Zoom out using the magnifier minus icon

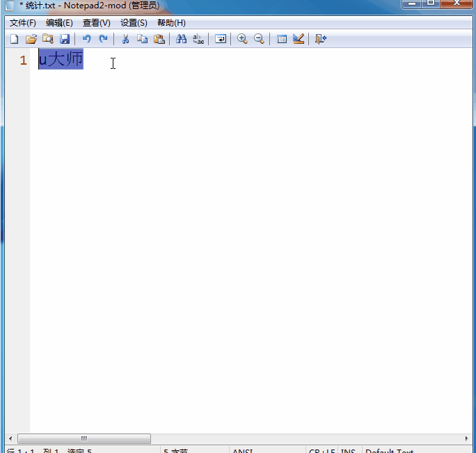click(x=259, y=39)
